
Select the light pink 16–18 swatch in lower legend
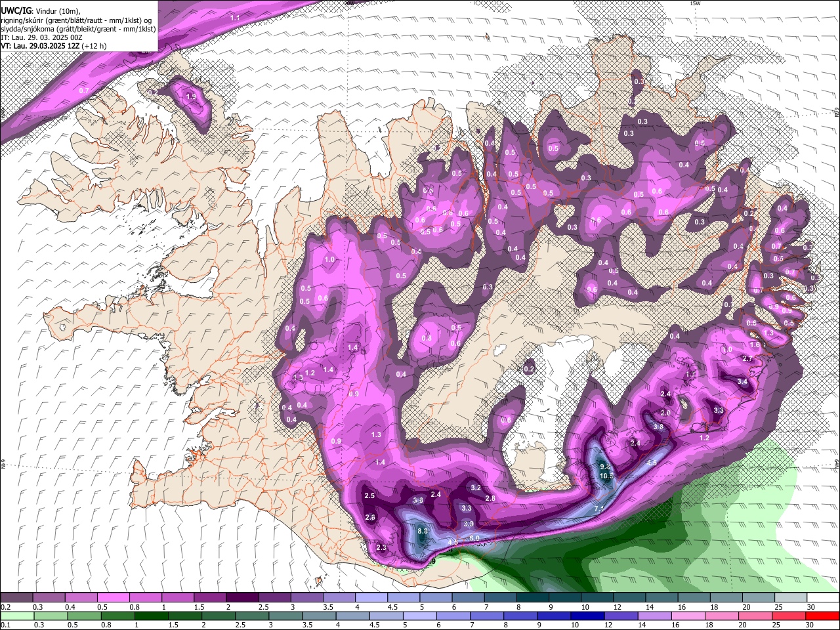click(x=687, y=616)
